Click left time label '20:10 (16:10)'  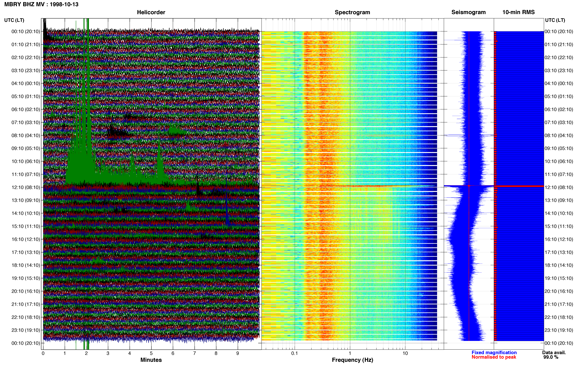26,291
